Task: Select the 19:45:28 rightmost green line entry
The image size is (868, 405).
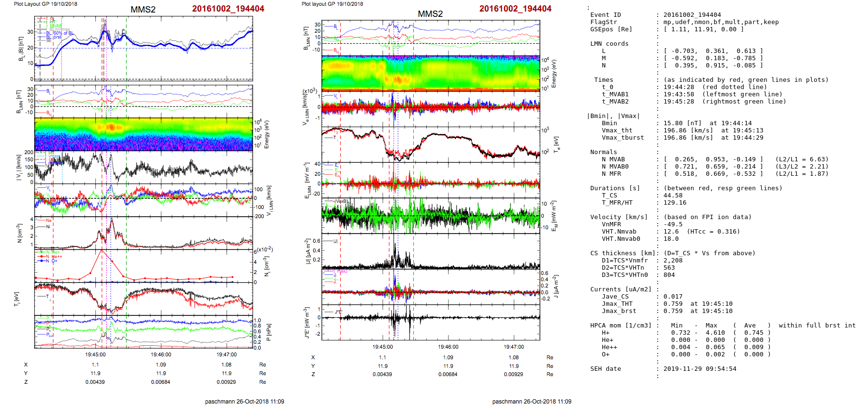Action: point(725,102)
